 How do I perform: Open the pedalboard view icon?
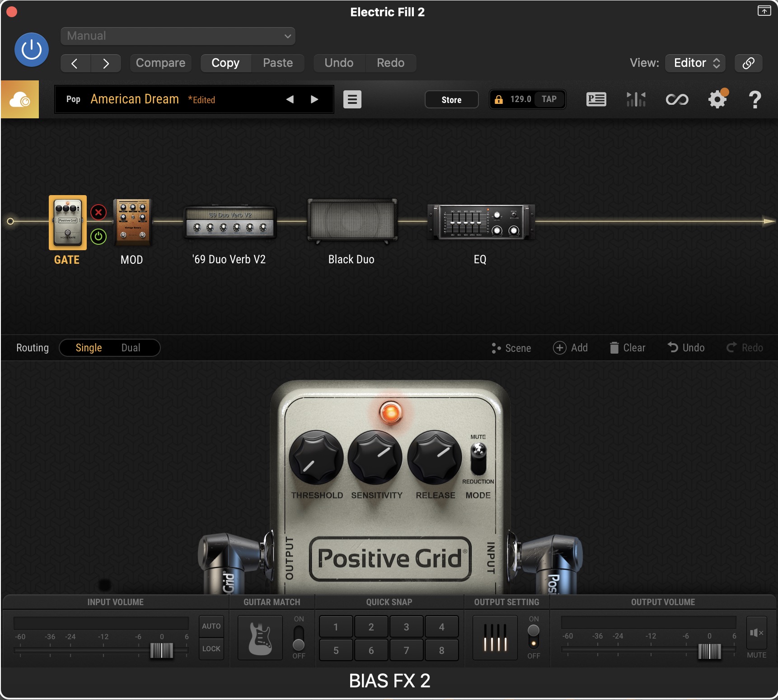tap(596, 99)
